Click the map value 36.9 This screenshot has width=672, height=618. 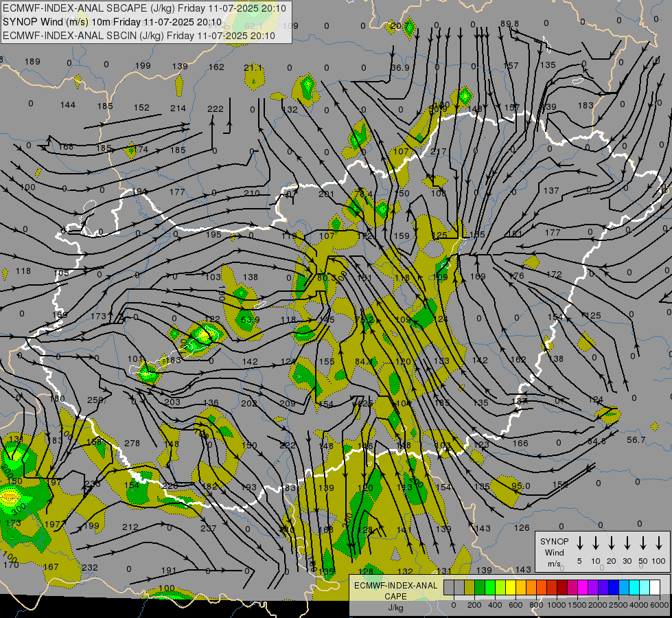pos(400,68)
